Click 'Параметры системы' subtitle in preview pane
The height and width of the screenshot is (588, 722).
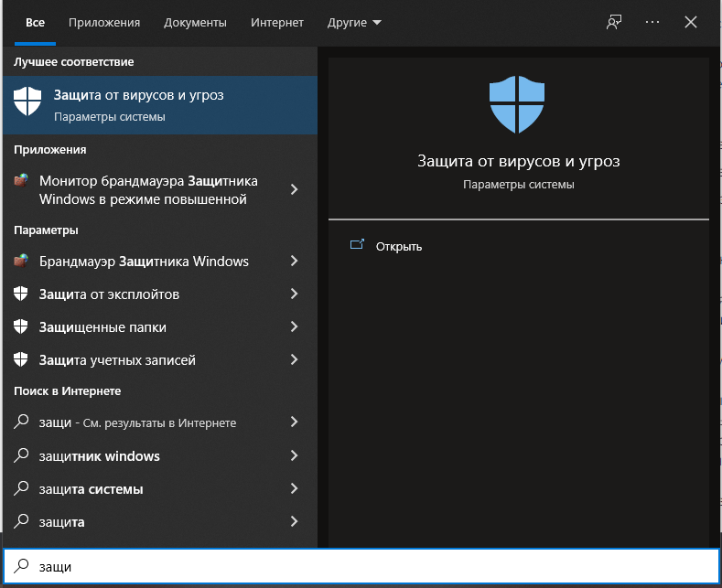coord(519,185)
